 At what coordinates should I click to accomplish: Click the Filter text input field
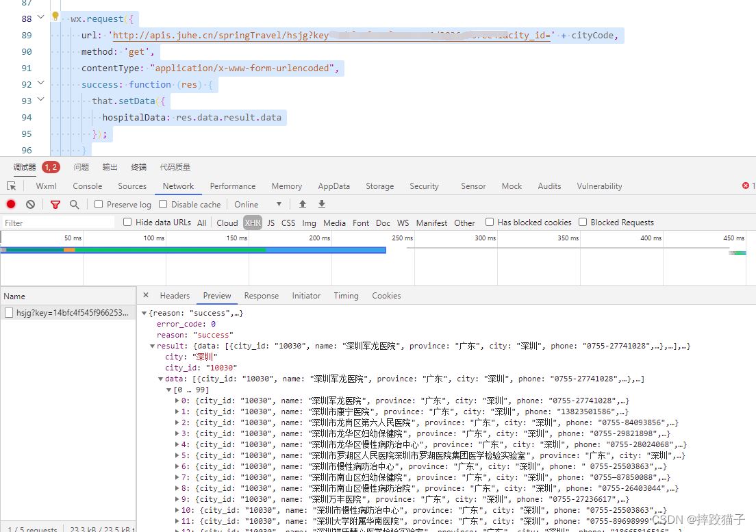point(58,223)
